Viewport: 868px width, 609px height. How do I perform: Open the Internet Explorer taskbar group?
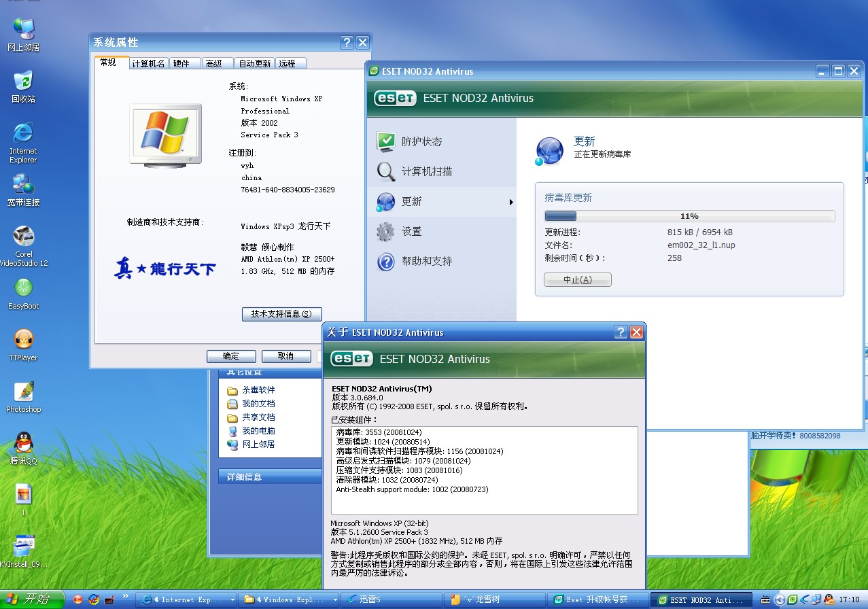click(x=186, y=599)
